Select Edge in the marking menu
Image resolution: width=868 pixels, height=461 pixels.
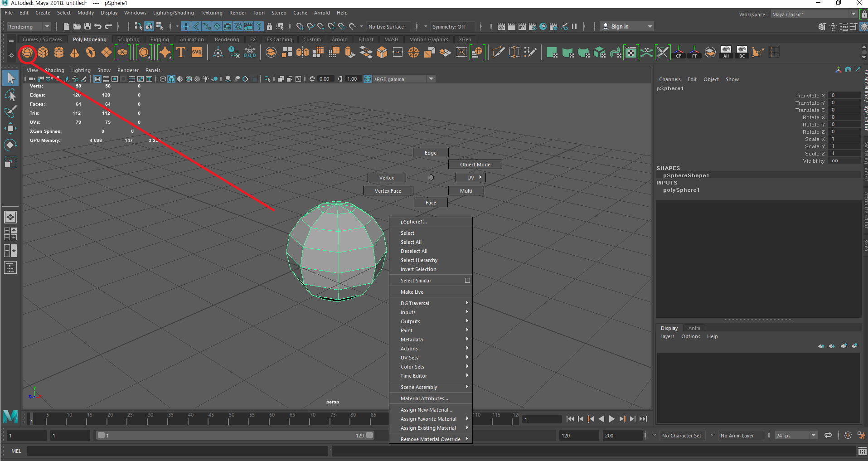tap(431, 153)
